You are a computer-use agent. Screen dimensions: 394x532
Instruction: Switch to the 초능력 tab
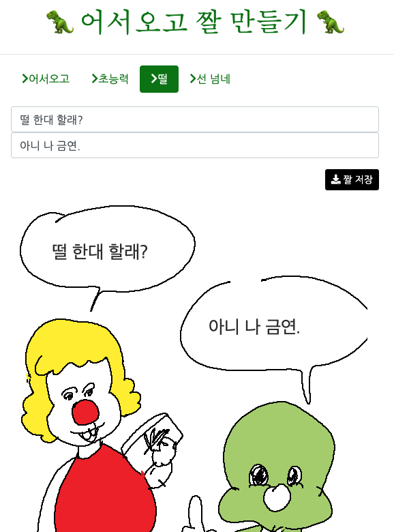coord(110,78)
